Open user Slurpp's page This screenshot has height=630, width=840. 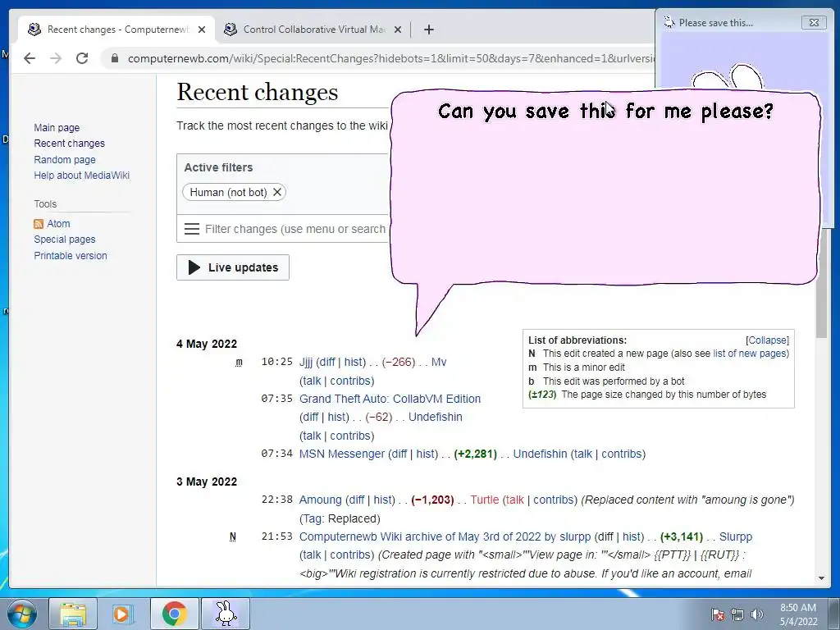pyautogui.click(x=736, y=536)
